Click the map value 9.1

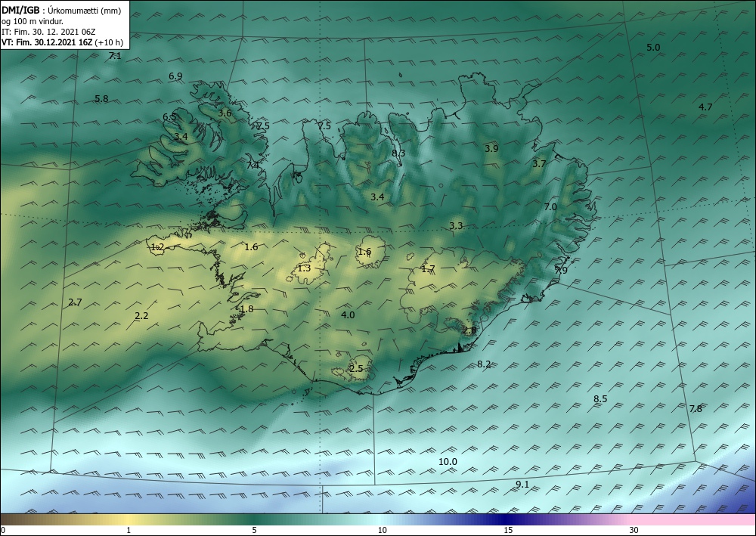click(522, 485)
